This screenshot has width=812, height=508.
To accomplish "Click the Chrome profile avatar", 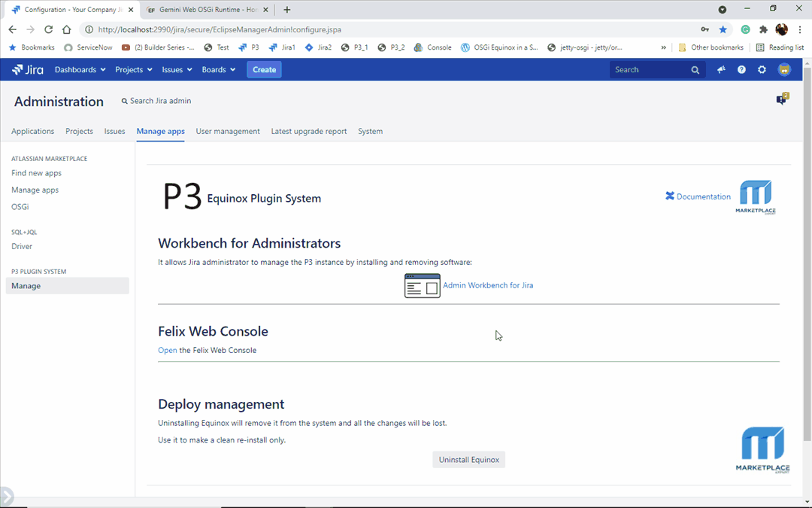I will (x=781, y=29).
